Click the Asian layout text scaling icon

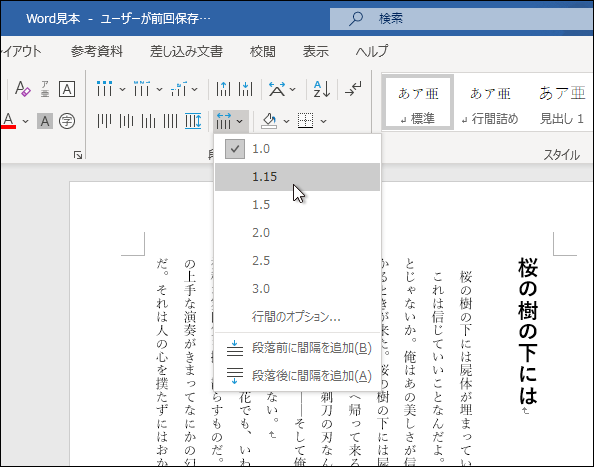[277, 89]
